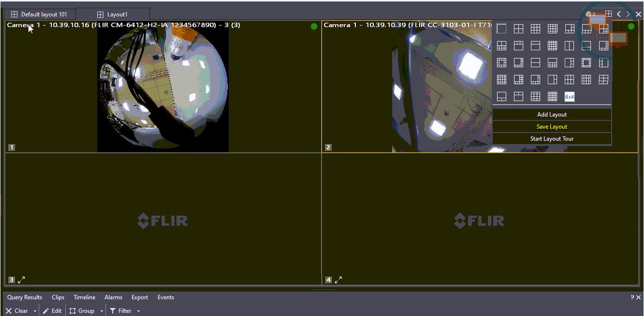This screenshot has height=316, width=644.
Task: Switch to the Default layout 101 tab
Action: click(x=40, y=14)
